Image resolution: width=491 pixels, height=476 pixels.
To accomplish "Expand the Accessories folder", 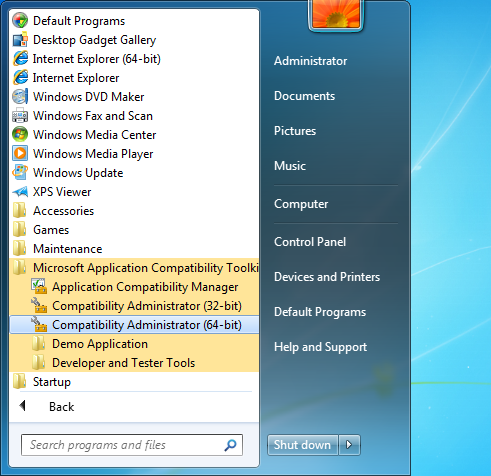I will pos(134,211).
